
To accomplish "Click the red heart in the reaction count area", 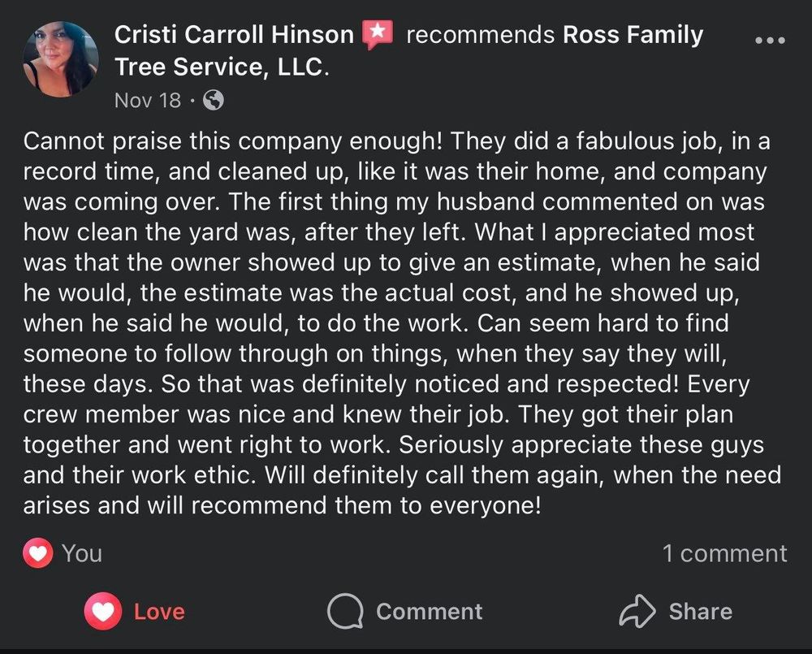I will 38,552.
